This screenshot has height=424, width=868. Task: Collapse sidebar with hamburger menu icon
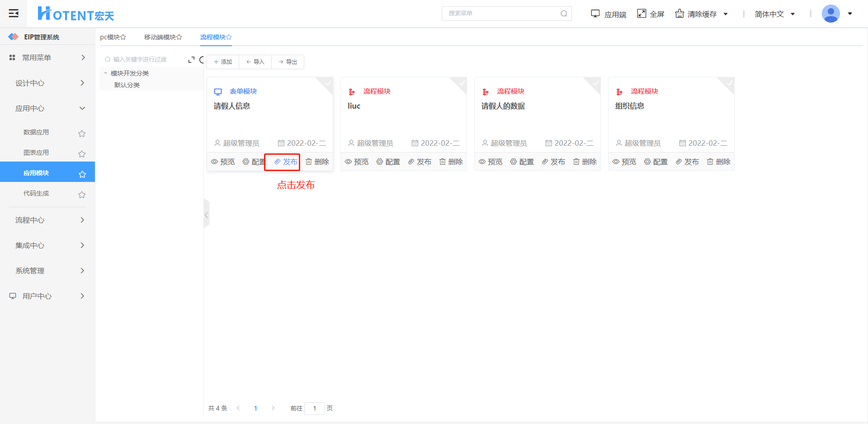(14, 13)
